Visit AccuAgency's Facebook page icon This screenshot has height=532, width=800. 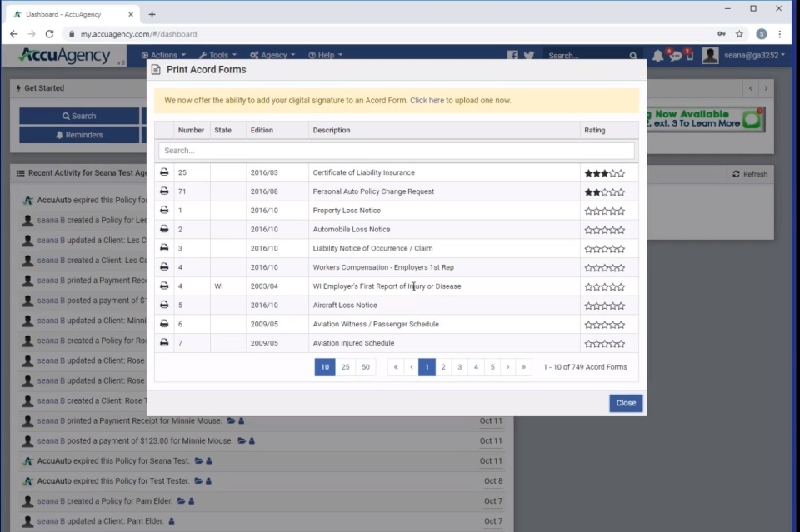(513, 55)
